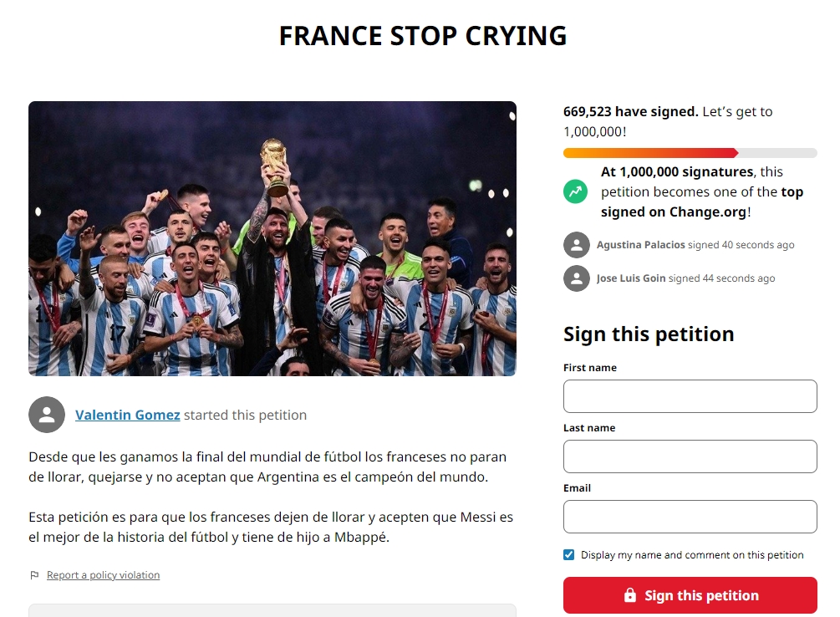Click the flag icon beside Report a policy violation
The width and height of the screenshot is (840, 617).
tap(34, 575)
